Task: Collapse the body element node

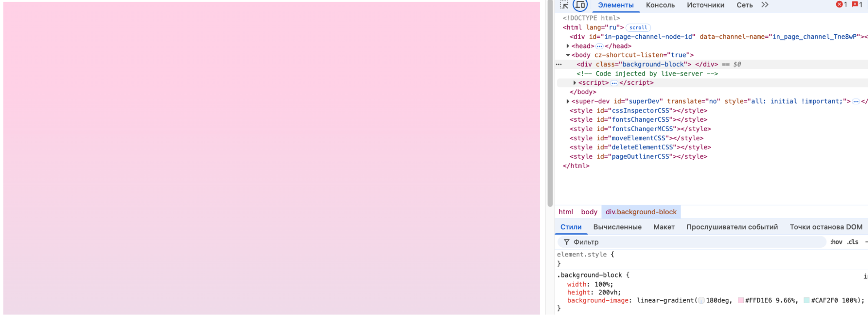Action: point(568,55)
